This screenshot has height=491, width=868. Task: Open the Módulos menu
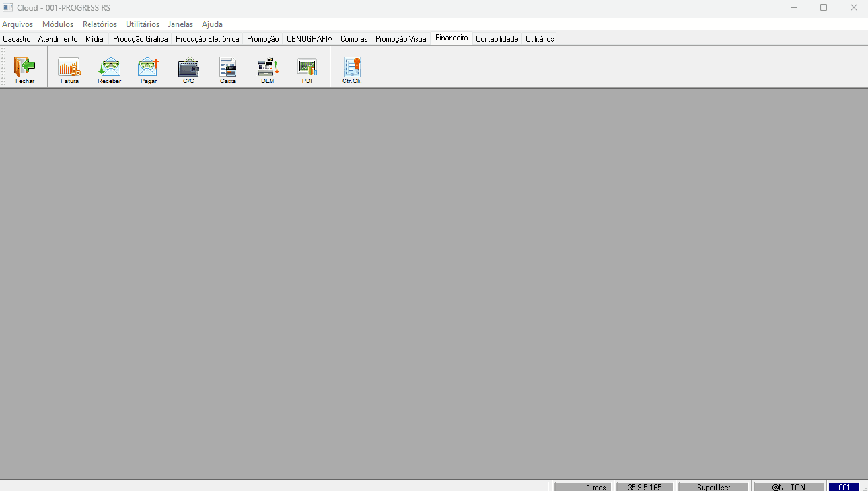(58, 24)
